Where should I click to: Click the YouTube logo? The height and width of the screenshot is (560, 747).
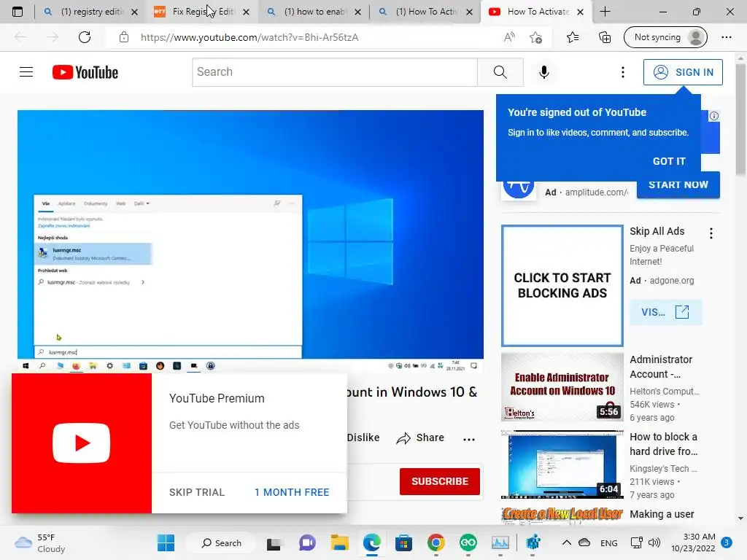pos(85,72)
